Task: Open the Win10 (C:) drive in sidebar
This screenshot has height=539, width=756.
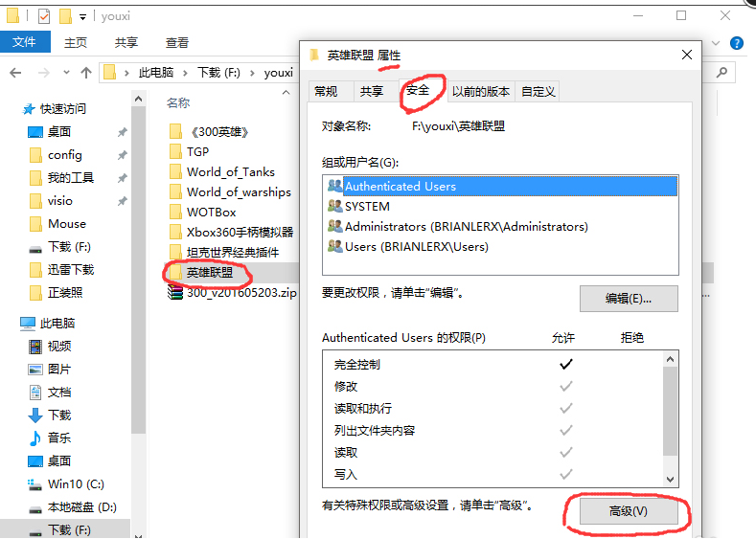Action: pos(76,484)
